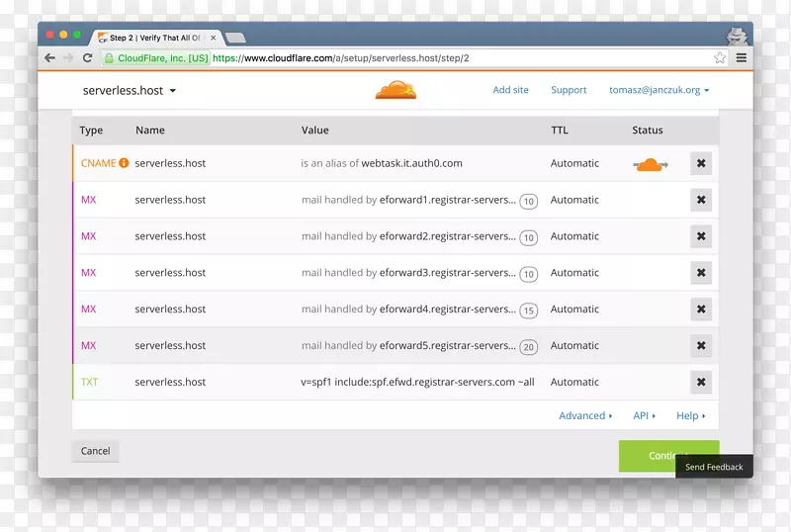The width and height of the screenshot is (791, 532).
Task: Click the Cancel button
Action: coord(95,451)
